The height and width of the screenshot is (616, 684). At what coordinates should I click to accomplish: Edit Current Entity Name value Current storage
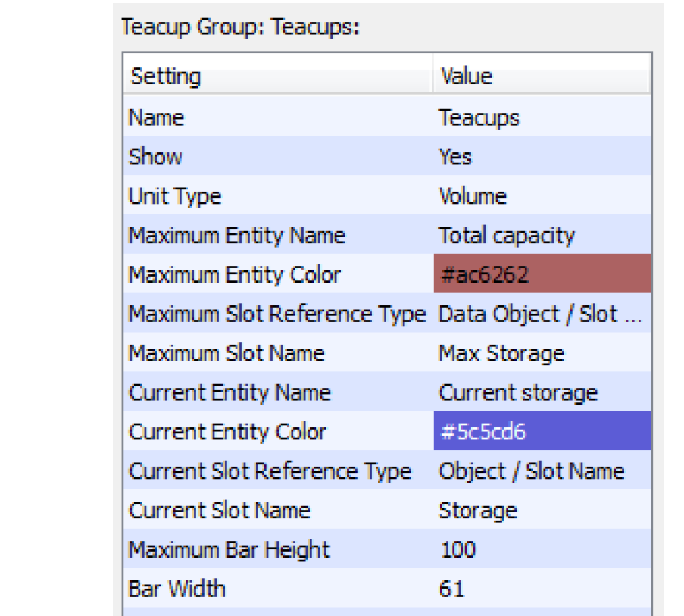coord(542,392)
